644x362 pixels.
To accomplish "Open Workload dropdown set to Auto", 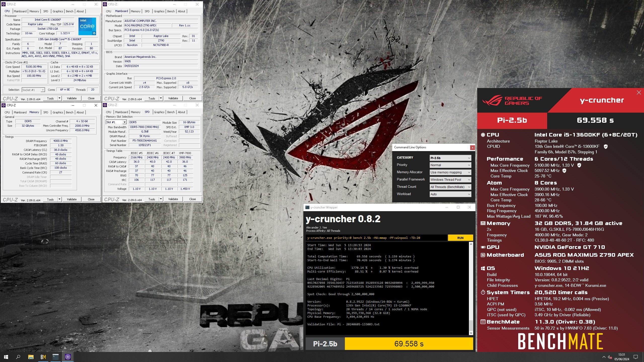I will coord(450,194).
